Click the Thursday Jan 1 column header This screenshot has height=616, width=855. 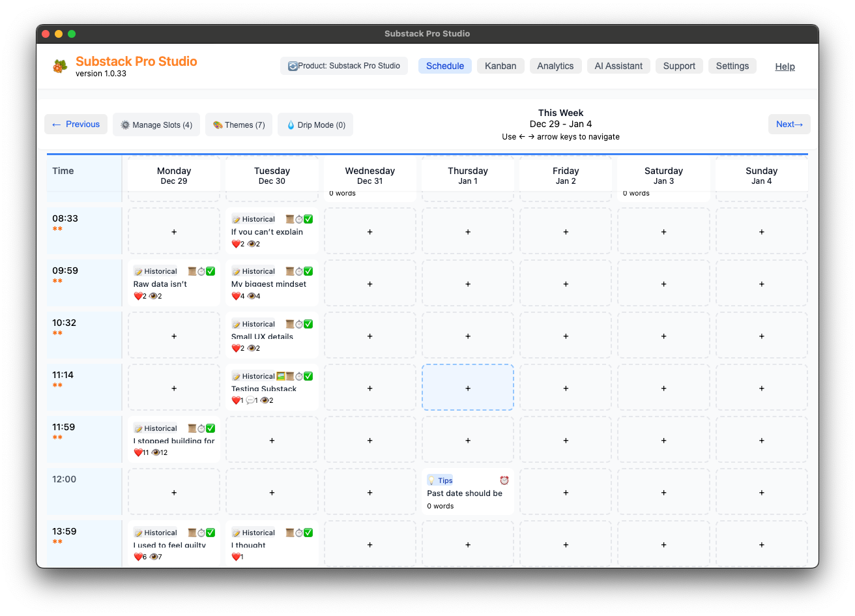pos(468,175)
